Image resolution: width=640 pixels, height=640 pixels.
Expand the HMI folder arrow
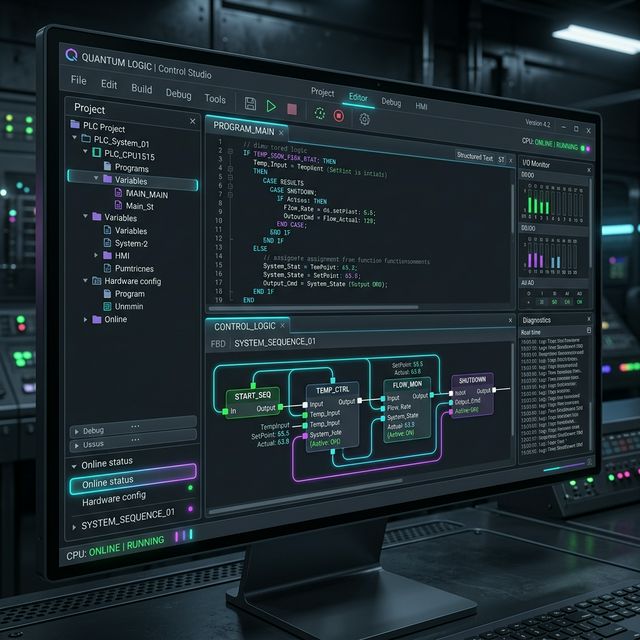(96, 255)
